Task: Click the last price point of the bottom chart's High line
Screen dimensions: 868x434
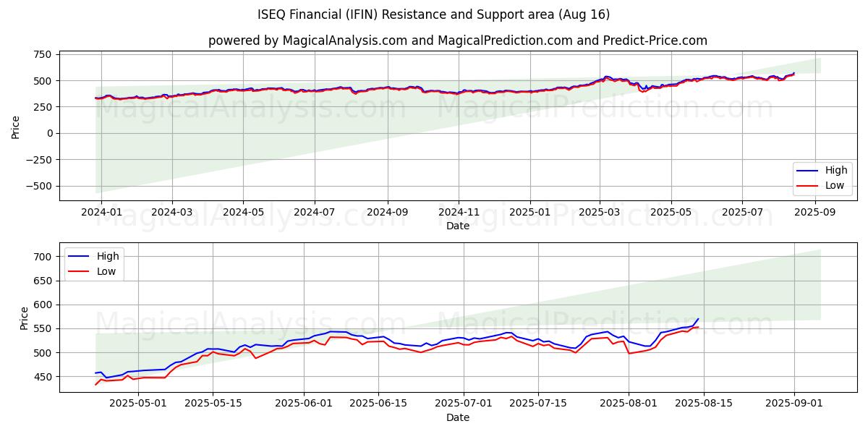Action: [x=698, y=319]
